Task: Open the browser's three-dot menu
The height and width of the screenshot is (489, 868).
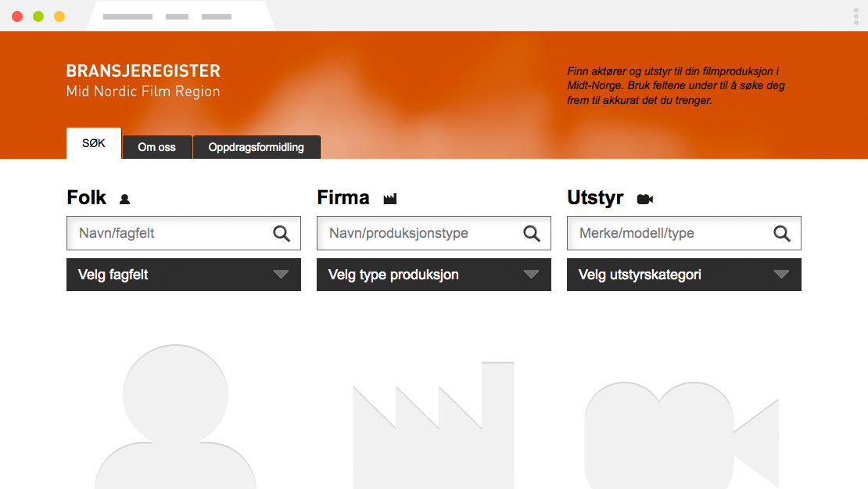Action: [x=856, y=16]
